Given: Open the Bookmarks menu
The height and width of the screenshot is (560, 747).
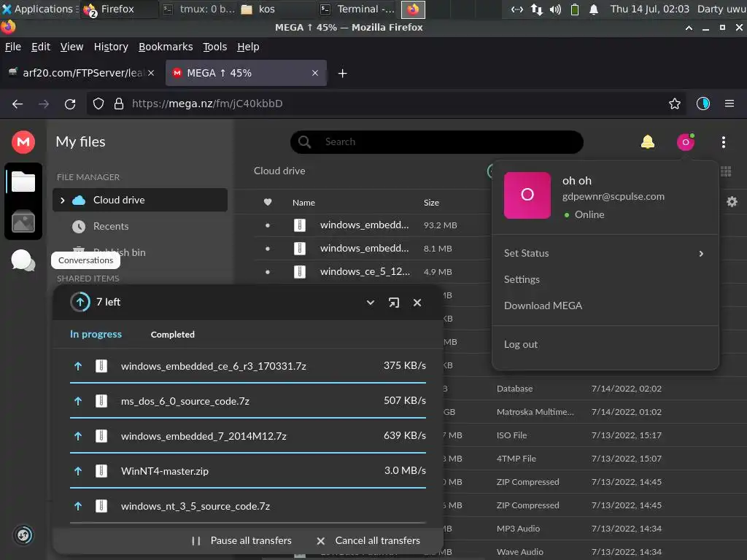Looking at the screenshot, I should pyautogui.click(x=166, y=47).
